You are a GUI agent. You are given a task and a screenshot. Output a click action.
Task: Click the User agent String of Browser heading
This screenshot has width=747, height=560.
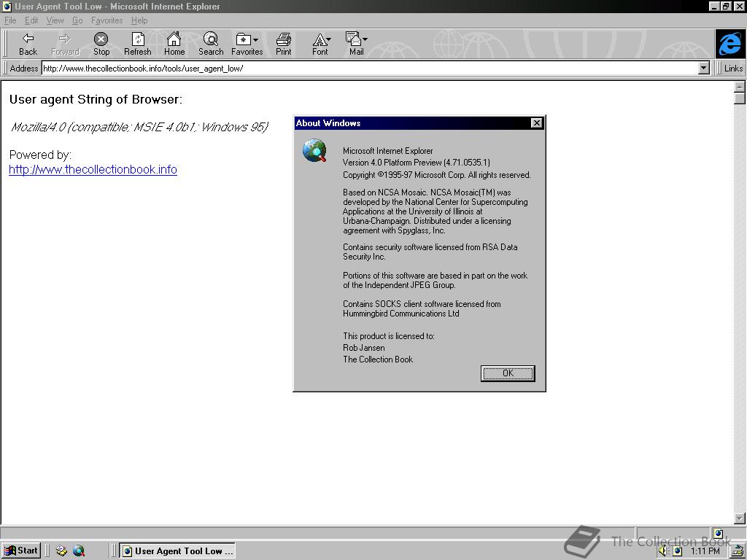tap(96, 99)
